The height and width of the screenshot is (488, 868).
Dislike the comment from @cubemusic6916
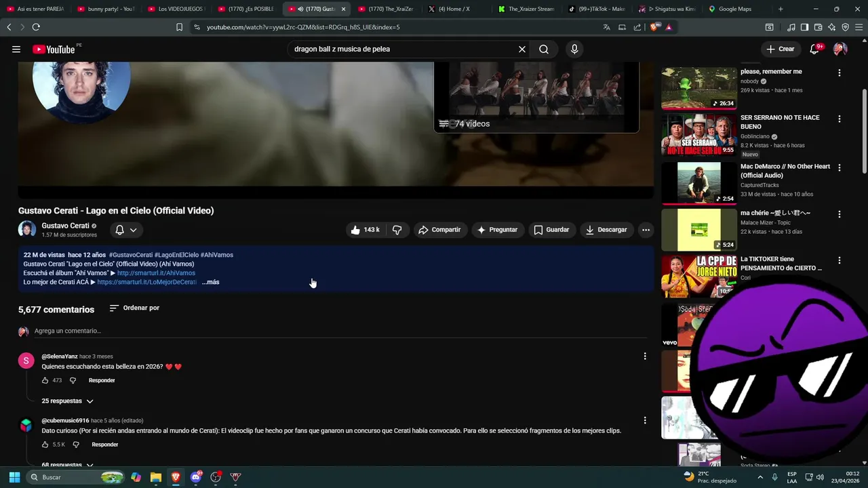(x=76, y=445)
